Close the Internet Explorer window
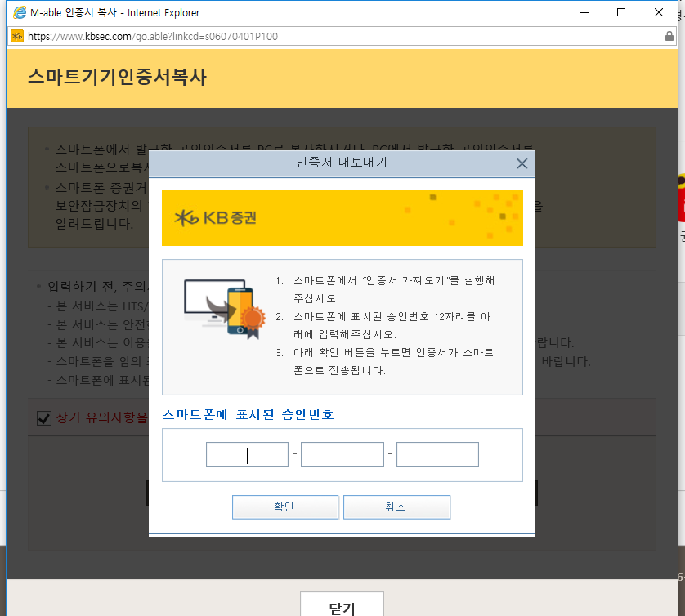Screen dimensions: 685x616 (659, 12)
